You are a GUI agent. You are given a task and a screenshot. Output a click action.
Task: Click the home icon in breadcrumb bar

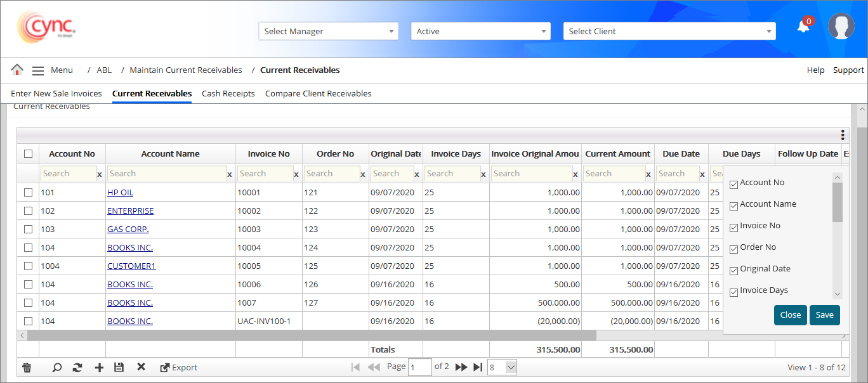tap(17, 70)
